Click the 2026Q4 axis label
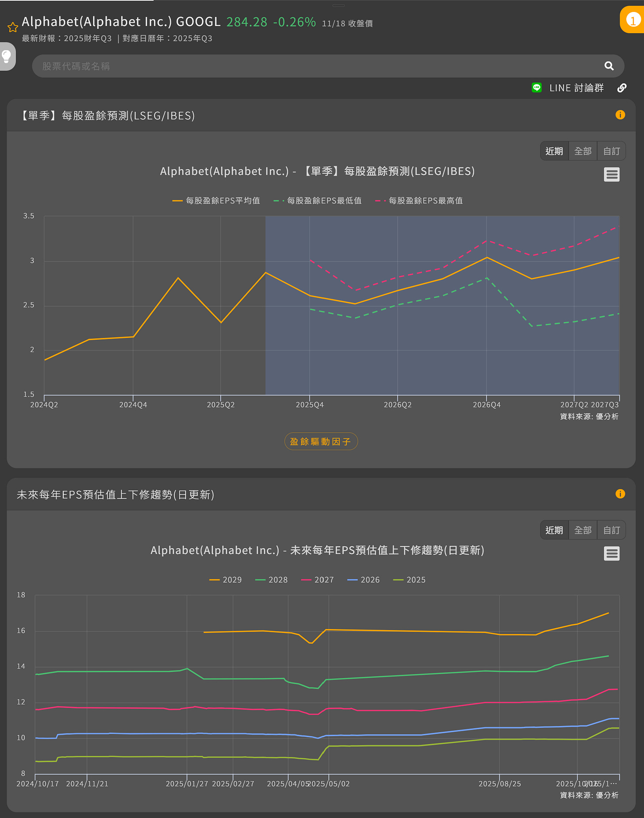This screenshot has height=818, width=644. pos(487,405)
